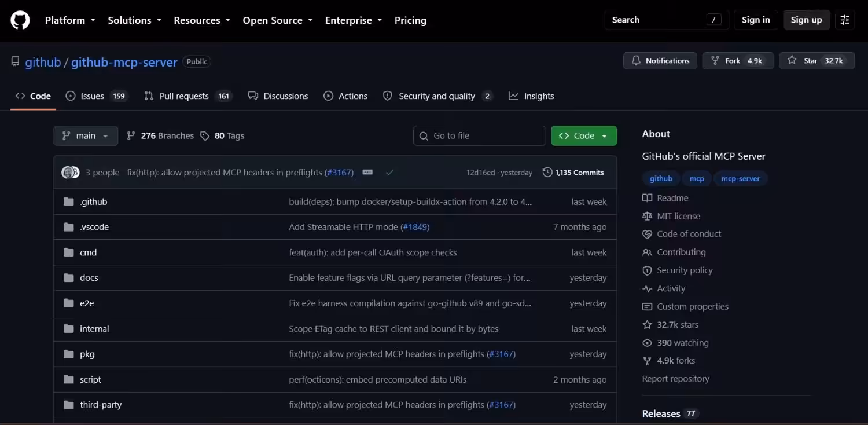Click the branch icon beside 276 Branches
868x425 pixels.
[x=131, y=135]
